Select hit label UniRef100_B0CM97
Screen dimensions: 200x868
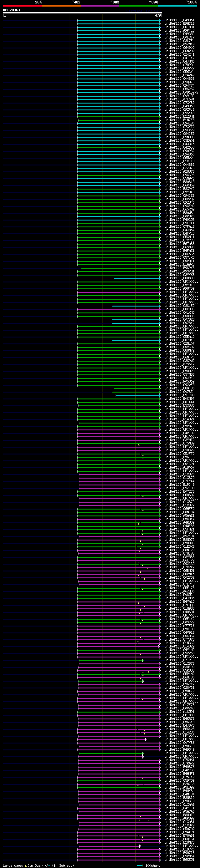[x=179, y=398]
